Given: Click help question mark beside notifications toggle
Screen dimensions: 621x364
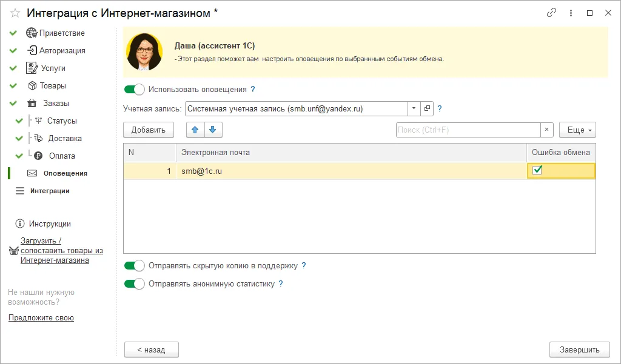Looking at the screenshot, I should point(253,90).
